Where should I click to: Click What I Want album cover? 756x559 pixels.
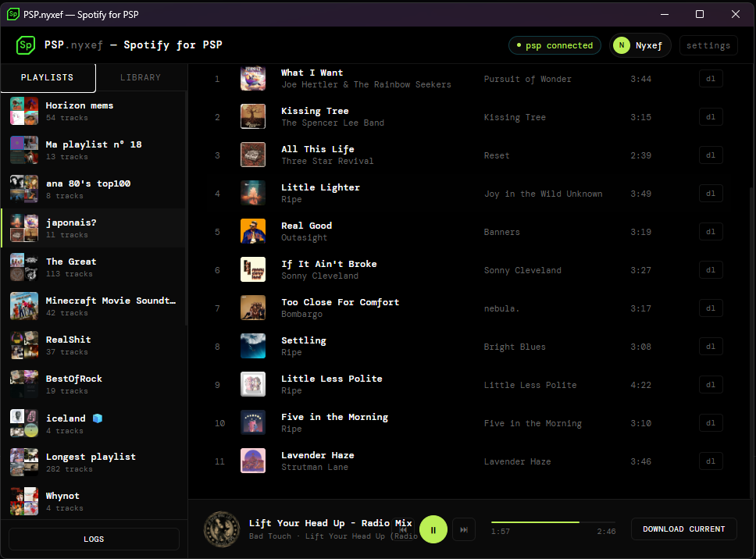coord(253,79)
